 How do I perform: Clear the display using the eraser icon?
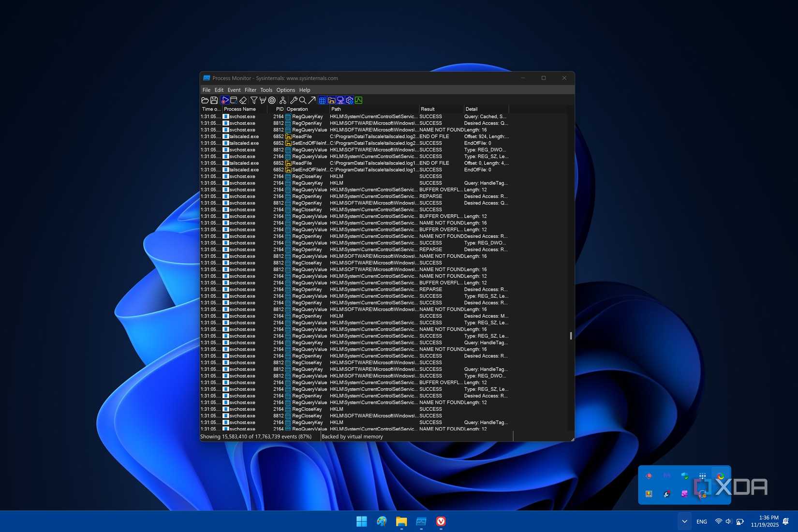243,100
